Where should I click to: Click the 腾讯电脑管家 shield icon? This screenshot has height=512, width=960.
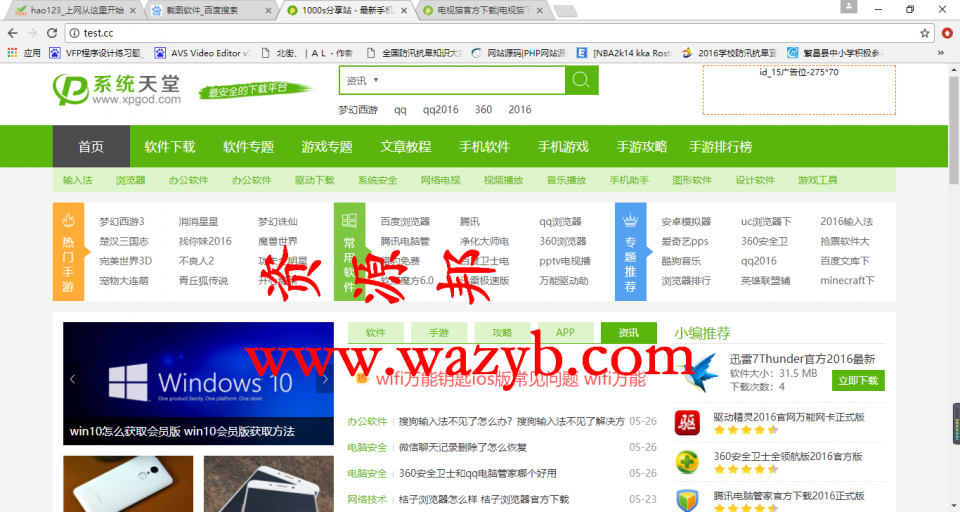687,500
